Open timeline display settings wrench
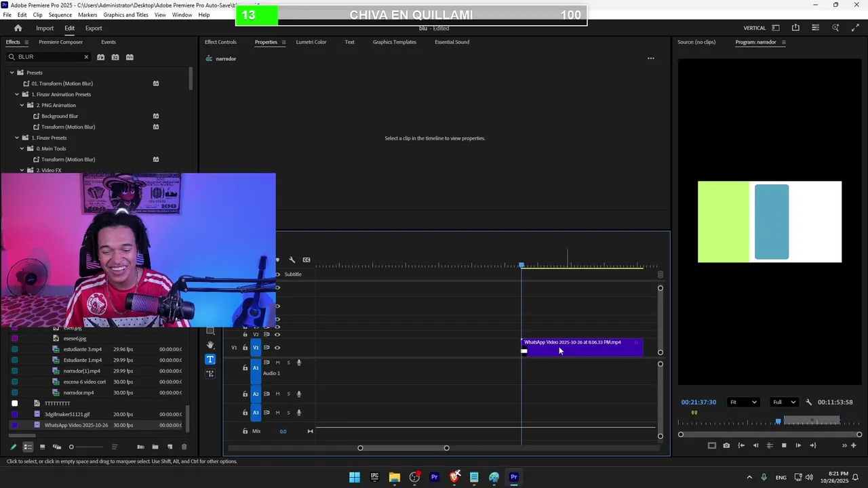This screenshot has height=488, width=868. 292,260
